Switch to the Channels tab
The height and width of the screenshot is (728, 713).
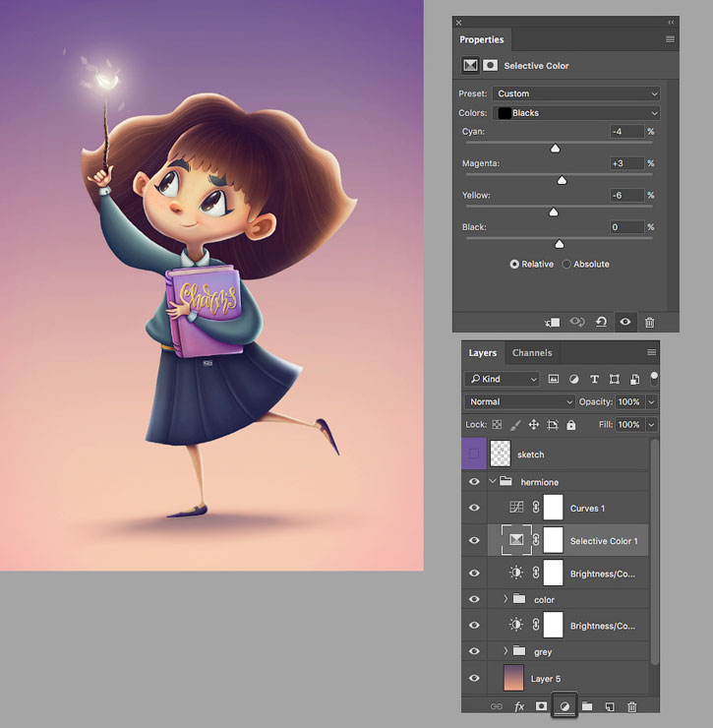click(x=532, y=352)
